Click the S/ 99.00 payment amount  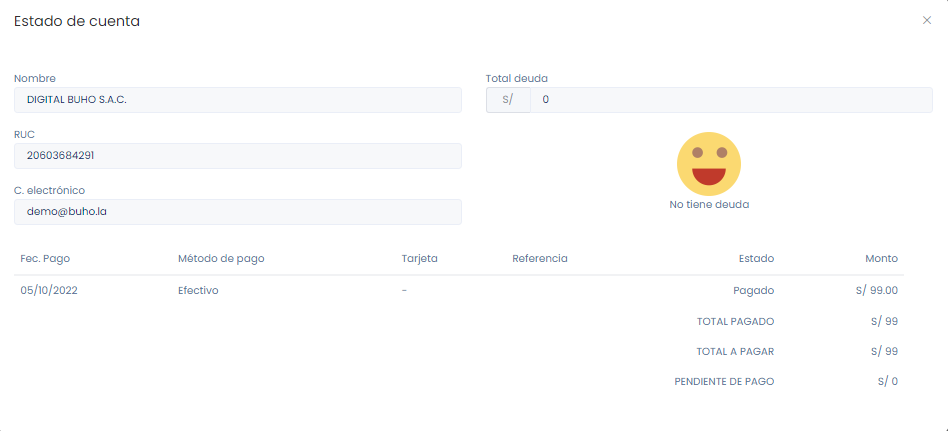[870, 291]
